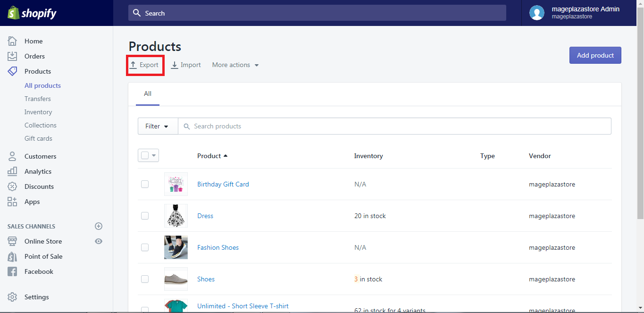Click the Add product button
This screenshot has width=644, height=313.
(x=595, y=55)
